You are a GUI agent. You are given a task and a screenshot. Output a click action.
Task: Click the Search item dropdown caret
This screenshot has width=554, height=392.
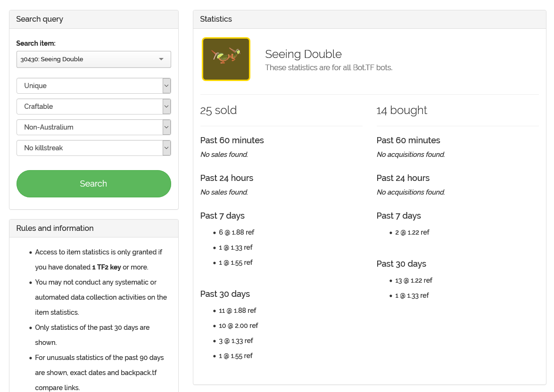(x=161, y=59)
